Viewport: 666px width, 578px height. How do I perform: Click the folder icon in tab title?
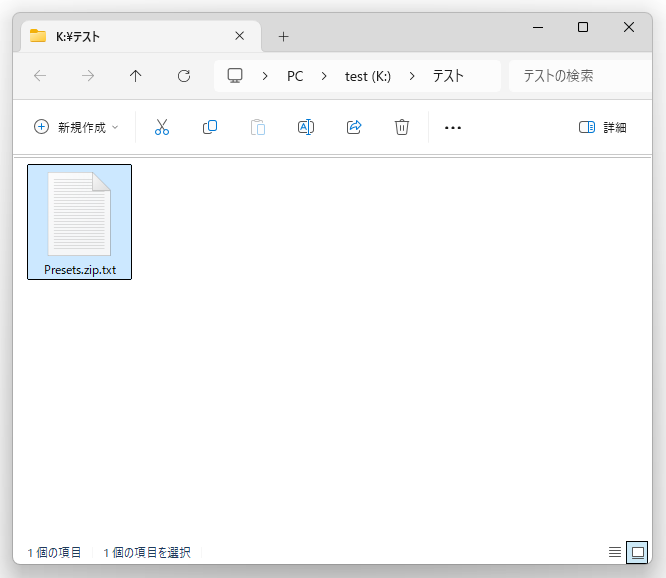[38, 36]
